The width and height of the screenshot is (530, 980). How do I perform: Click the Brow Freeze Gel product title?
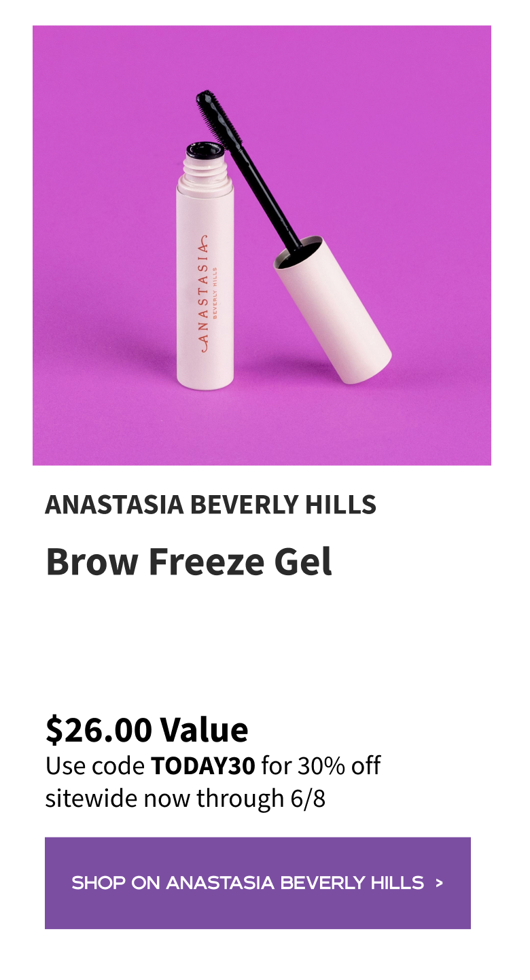tap(189, 562)
